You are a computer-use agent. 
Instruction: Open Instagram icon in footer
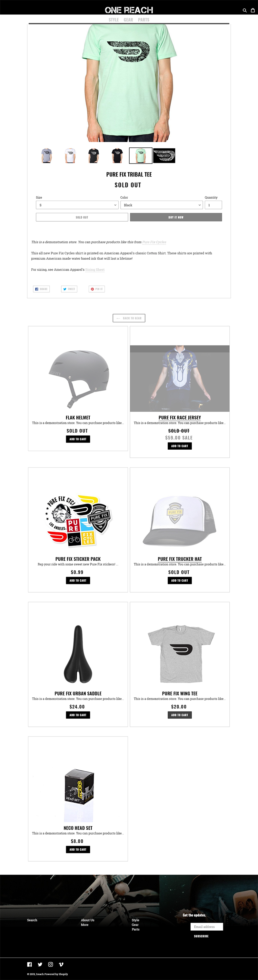51,965
